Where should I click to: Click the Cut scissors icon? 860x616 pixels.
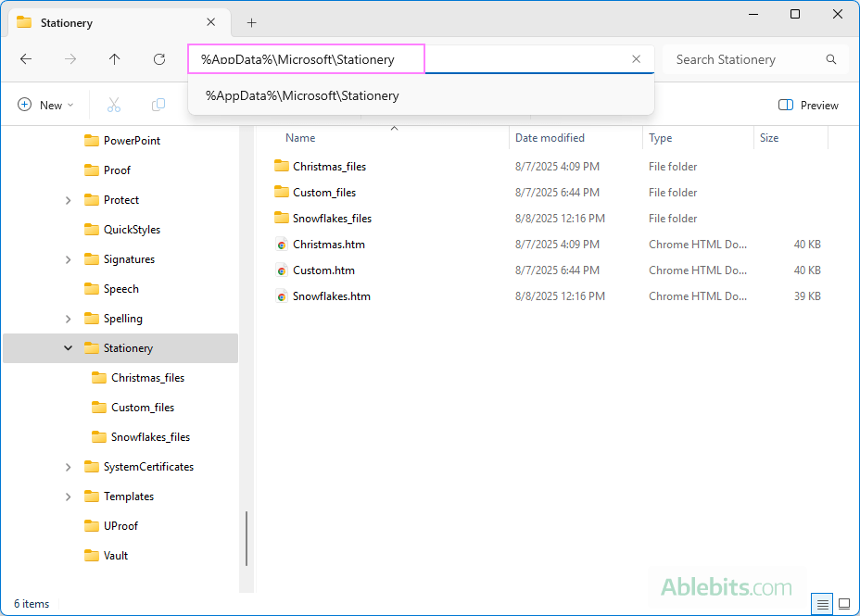pos(114,105)
